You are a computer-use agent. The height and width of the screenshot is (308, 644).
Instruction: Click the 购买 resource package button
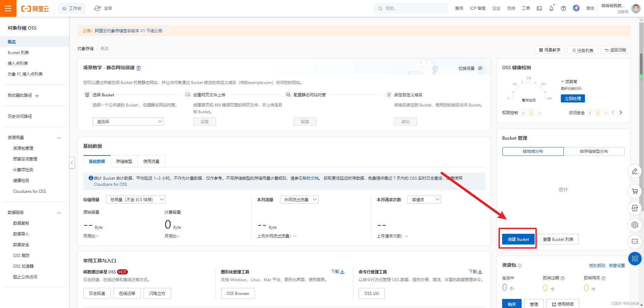512,304
